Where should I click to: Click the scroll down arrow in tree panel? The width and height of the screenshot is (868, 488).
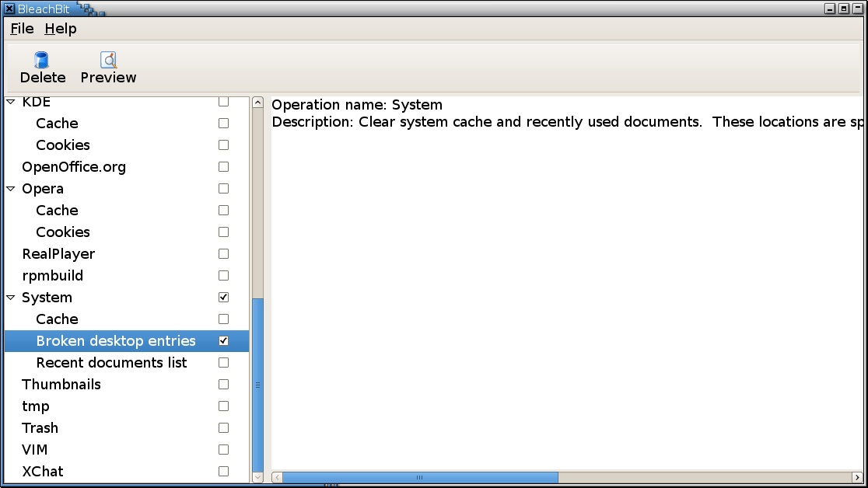pos(257,476)
